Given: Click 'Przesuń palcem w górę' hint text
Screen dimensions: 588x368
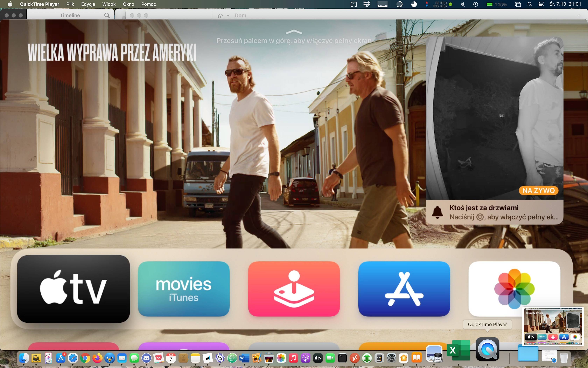Looking at the screenshot, I should tap(294, 41).
